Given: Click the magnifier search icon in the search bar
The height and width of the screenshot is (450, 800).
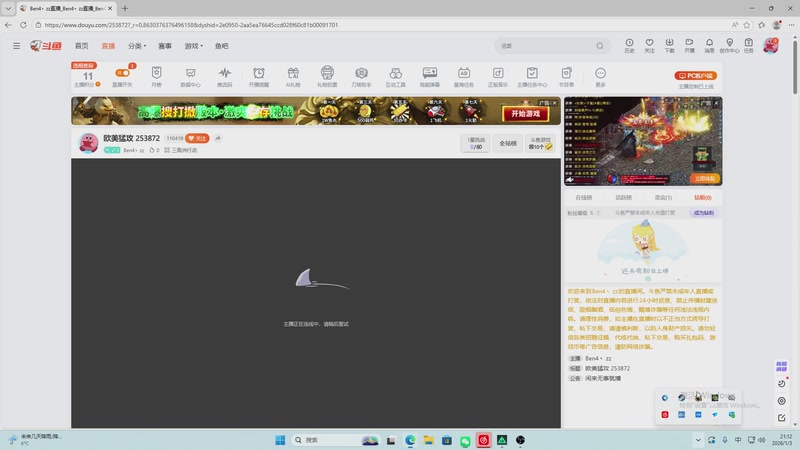Looking at the screenshot, I should pos(600,46).
